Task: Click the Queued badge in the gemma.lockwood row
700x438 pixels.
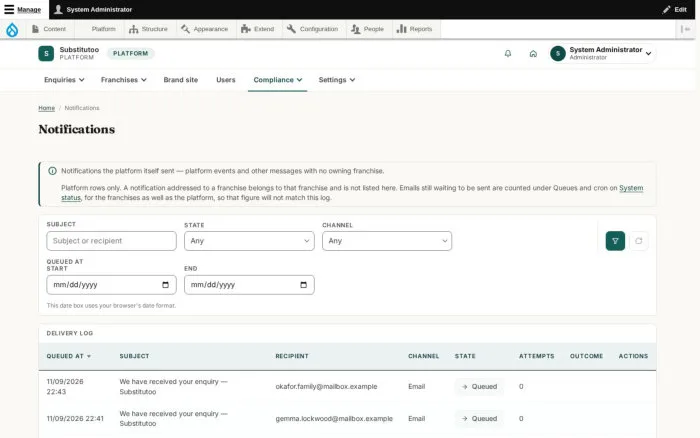Action: pos(479,419)
